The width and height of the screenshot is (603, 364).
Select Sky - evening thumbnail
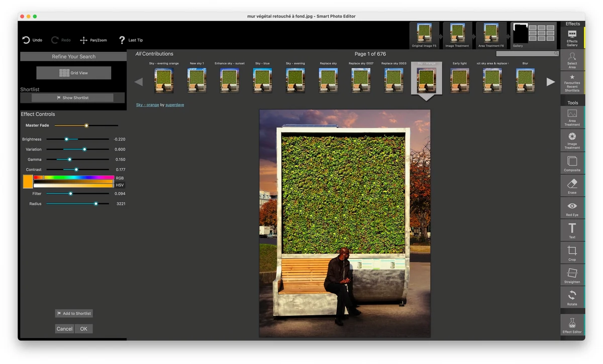click(295, 80)
